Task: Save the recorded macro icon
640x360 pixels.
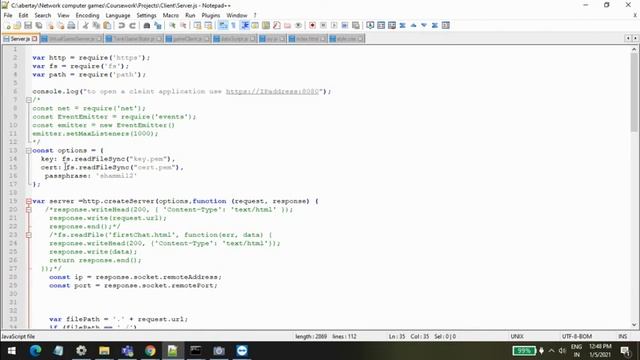Action: point(356,26)
